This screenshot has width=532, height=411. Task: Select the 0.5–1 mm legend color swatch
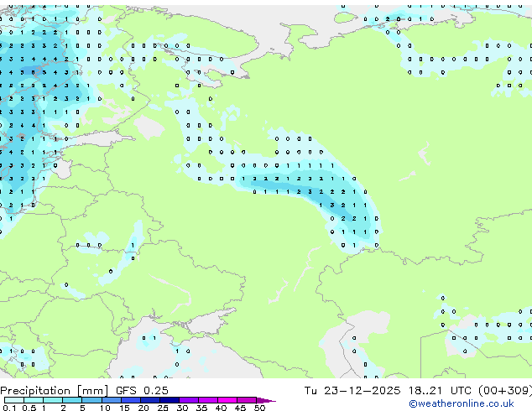point(34,400)
